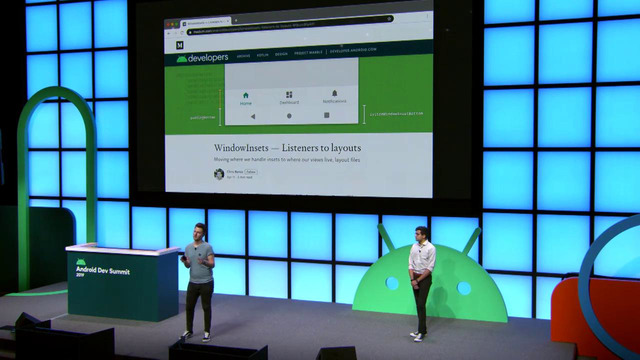Image resolution: width=640 pixels, height=360 pixels.
Task: Click the browser reload icon
Action: click(x=182, y=33)
